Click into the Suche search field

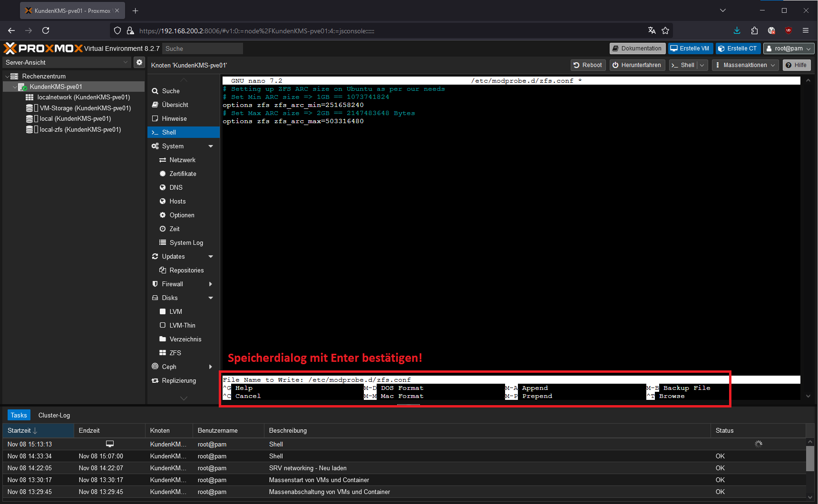pyautogui.click(x=202, y=48)
